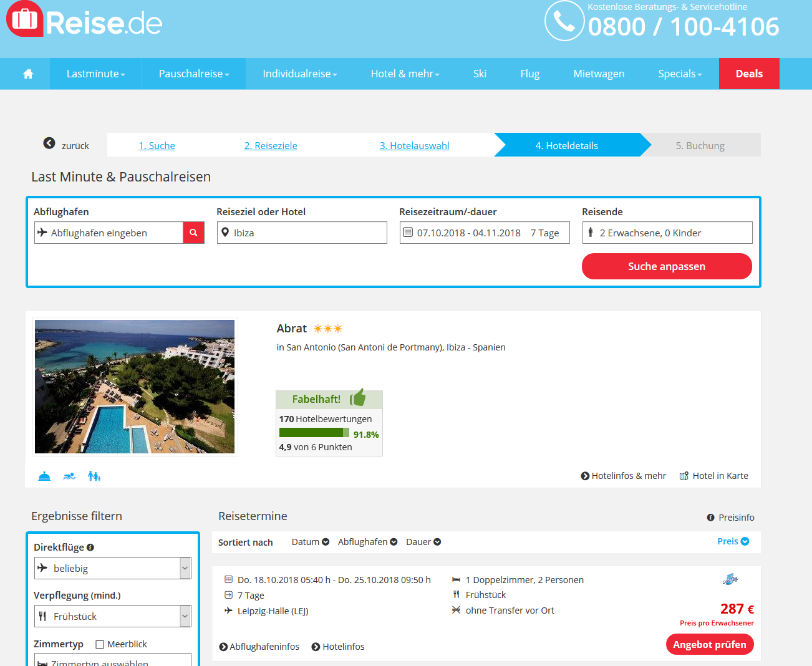
Task: Click the location pin icon in Reiseziel field
Action: [225, 232]
